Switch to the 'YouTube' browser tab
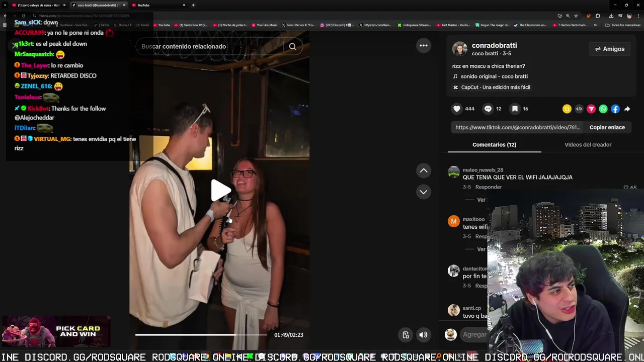The height and width of the screenshot is (362, 644). point(159,5)
